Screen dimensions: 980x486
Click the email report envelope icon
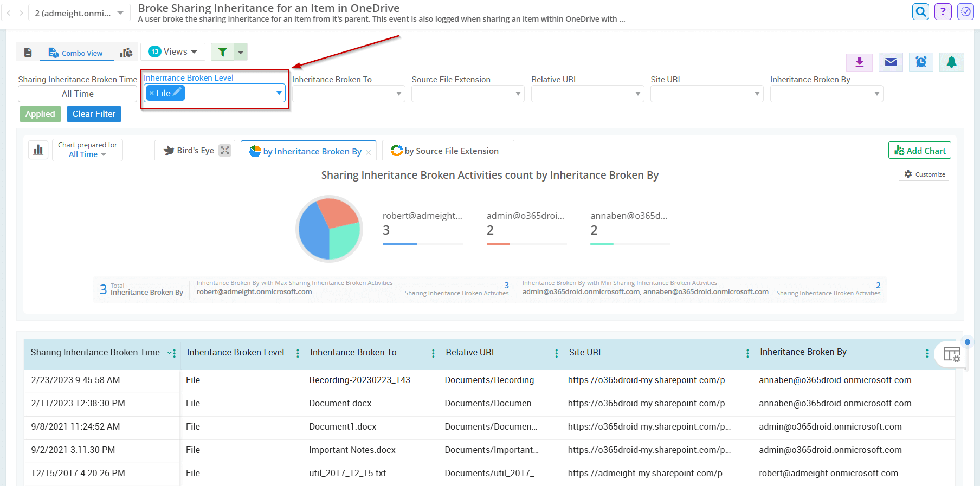click(x=891, y=62)
